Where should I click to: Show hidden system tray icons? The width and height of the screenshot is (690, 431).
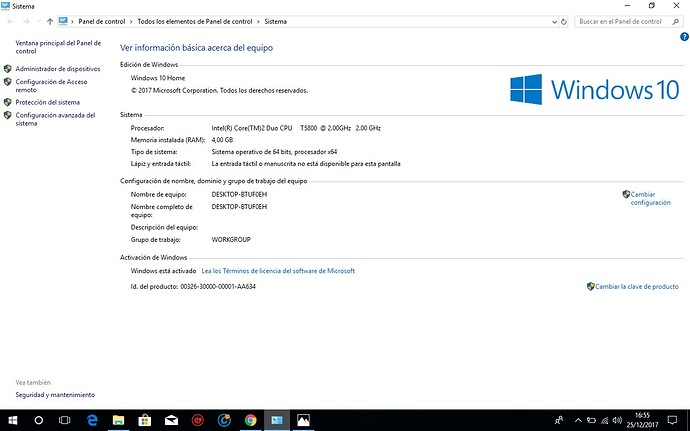[x=578, y=420]
